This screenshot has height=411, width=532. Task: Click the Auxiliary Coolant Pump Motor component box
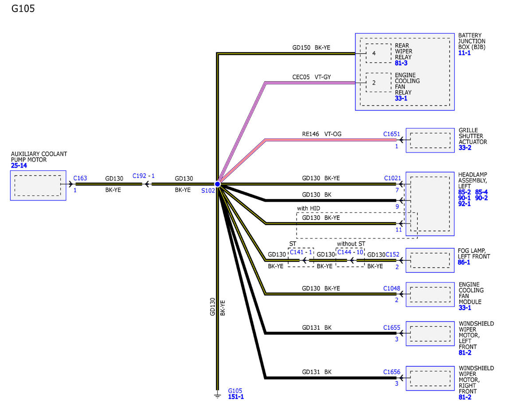(x=38, y=185)
